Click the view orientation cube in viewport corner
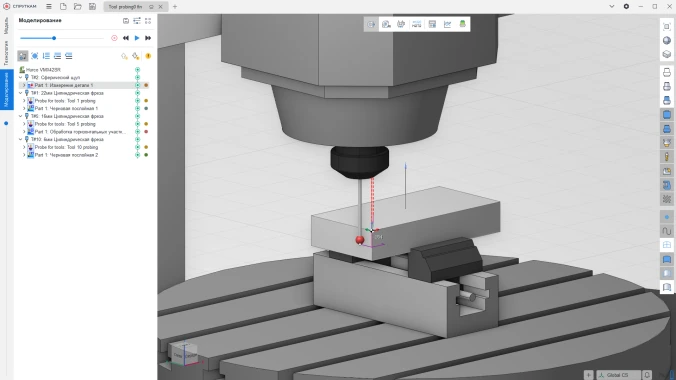Screen dimensions: 676x380 (184, 355)
